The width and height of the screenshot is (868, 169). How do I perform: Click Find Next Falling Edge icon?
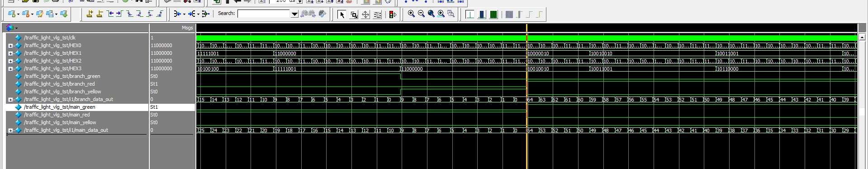140,14
